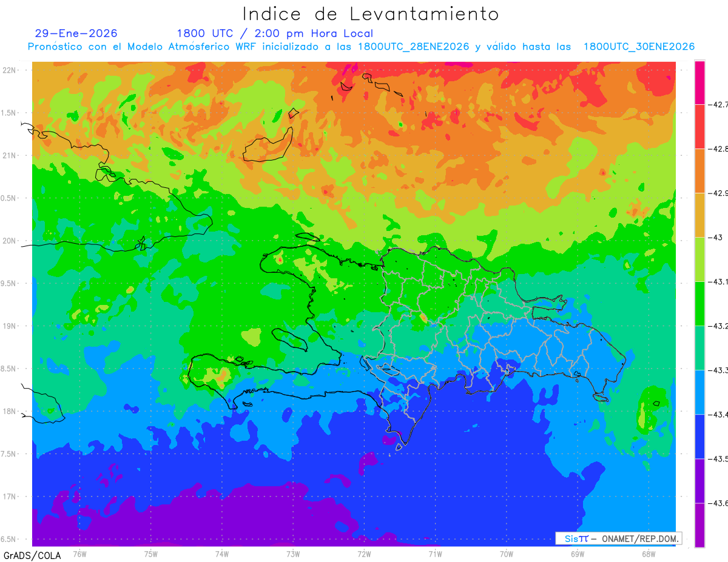Click the '20N' latitude axis label
The height and width of the screenshot is (562, 728).
(9, 241)
